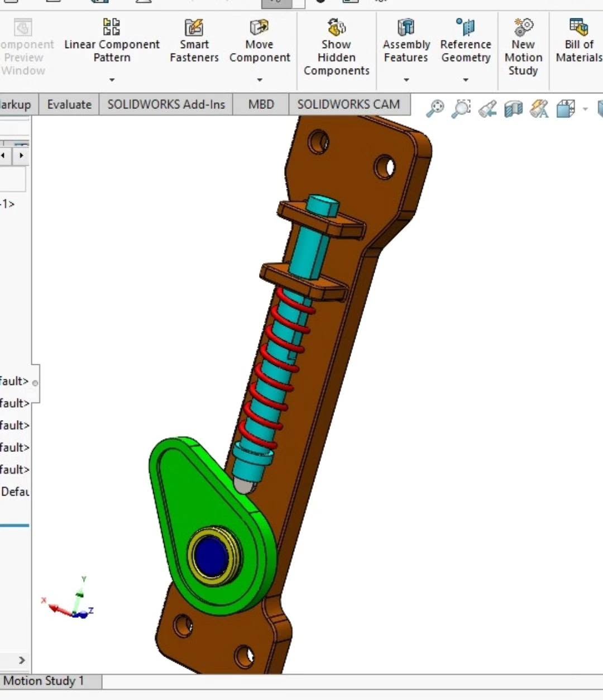The image size is (603, 700).
Task: Click the right arrow in the feature panel
Action: [x=21, y=155]
